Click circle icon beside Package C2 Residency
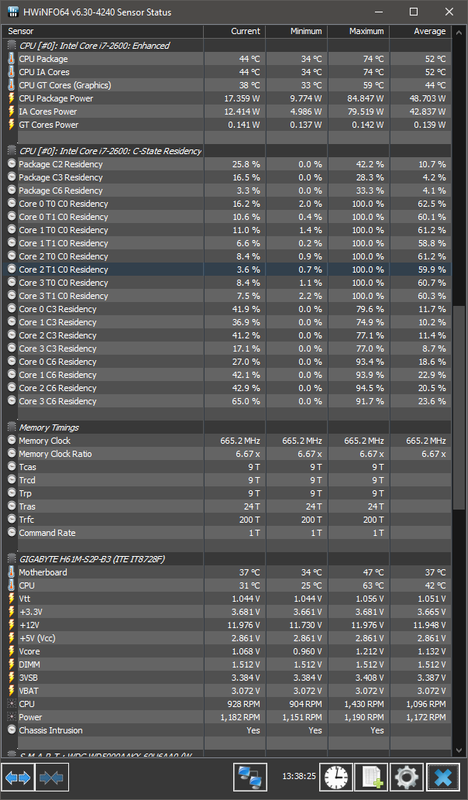The height and width of the screenshot is (800, 468). point(12,164)
